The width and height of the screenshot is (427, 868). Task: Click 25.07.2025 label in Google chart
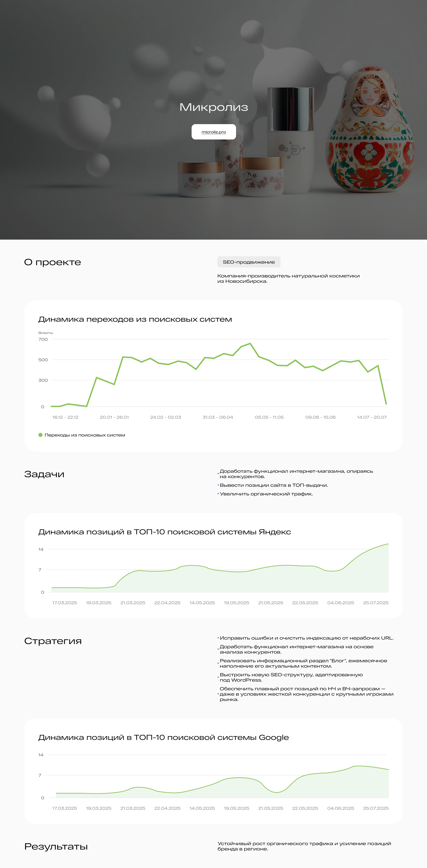[x=376, y=808]
